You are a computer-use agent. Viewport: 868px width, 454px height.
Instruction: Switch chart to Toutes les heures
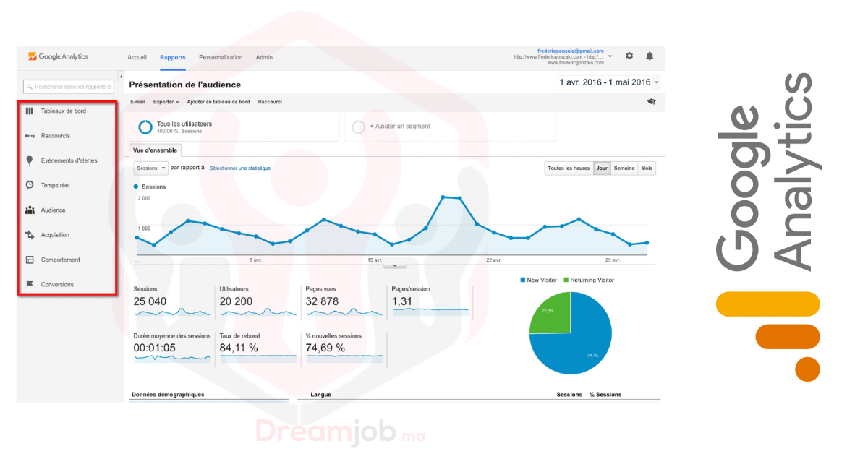click(569, 168)
